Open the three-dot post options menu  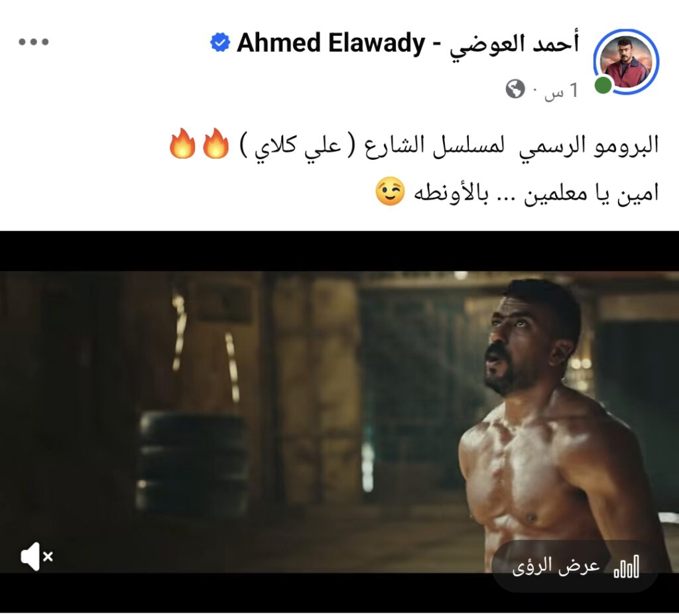(33, 42)
